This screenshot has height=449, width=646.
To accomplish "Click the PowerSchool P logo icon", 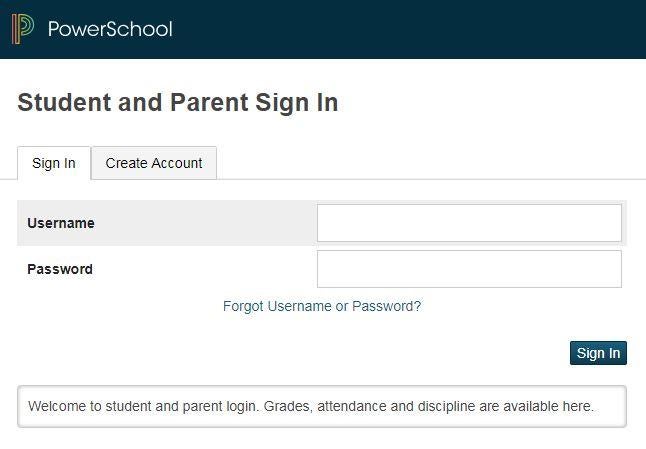I will pos(23,29).
